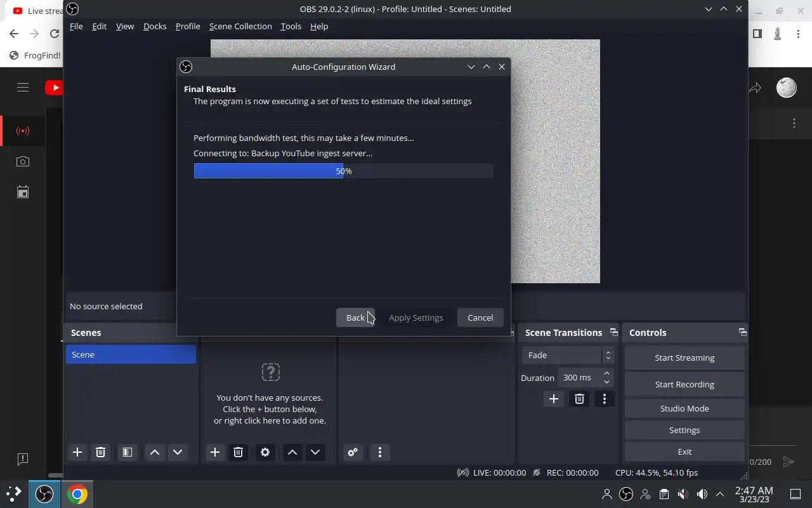This screenshot has height=508, width=812.
Task: Open advanced audio properties gears icon
Action: pos(353,452)
